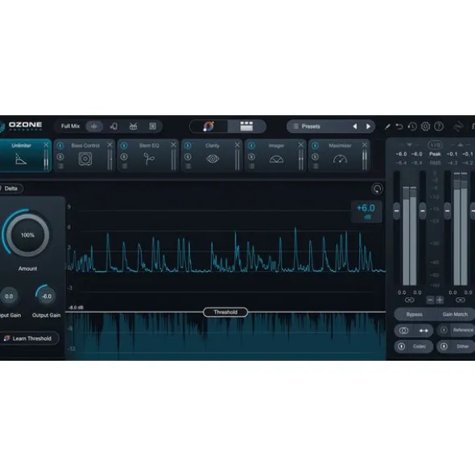
Task: Toggle the I/O meter view
Action: pyautogui.click(x=435, y=145)
